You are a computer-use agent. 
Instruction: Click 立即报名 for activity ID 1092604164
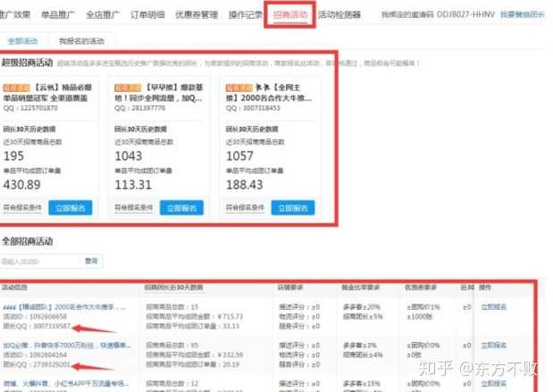[x=494, y=346]
